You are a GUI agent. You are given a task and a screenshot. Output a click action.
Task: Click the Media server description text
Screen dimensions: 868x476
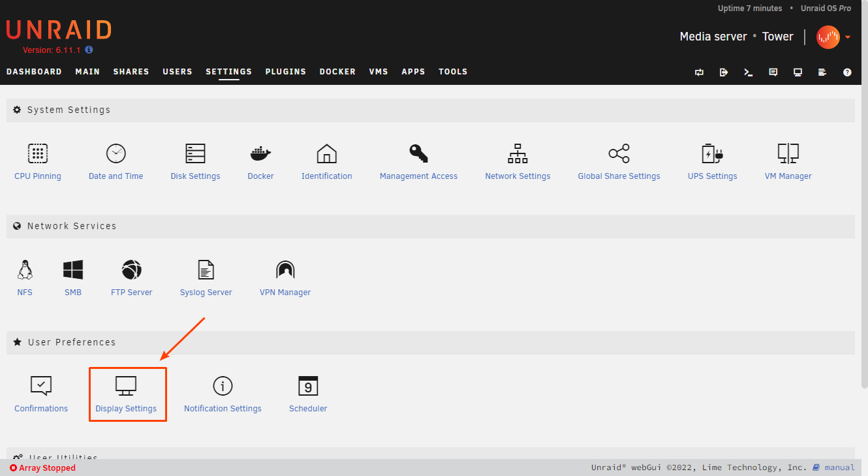[x=713, y=37]
